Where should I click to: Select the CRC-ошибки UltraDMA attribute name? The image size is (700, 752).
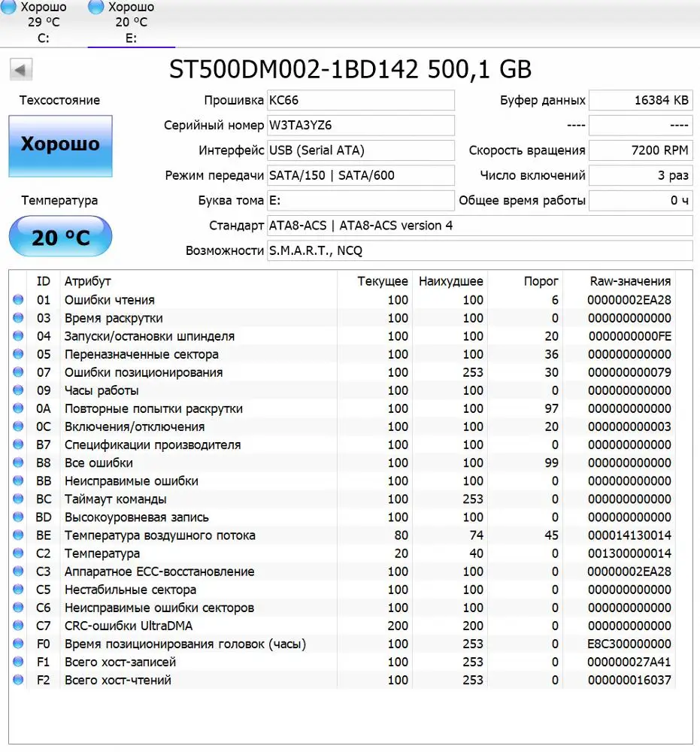129,626
